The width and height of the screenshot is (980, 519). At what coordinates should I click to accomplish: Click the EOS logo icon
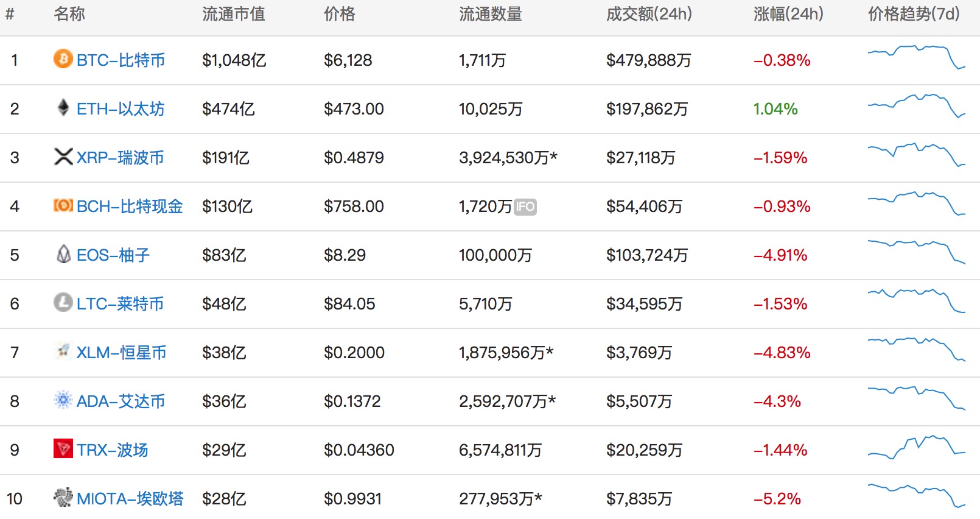click(63, 254)
